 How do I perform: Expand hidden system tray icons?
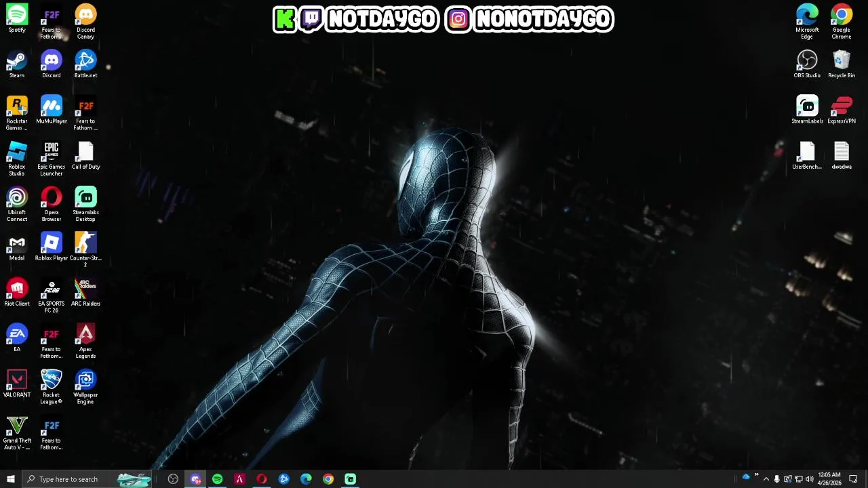click(766, 479)
